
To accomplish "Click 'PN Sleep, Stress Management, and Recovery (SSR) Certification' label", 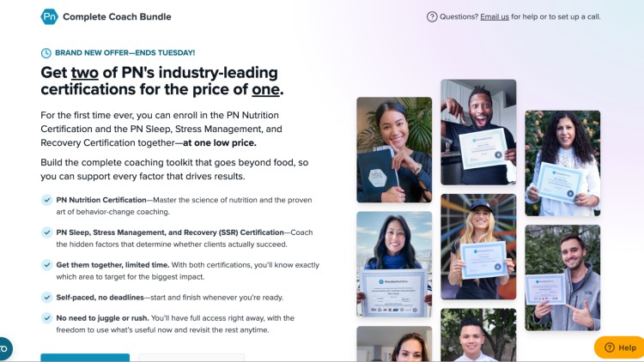I will pyautogui.click(x=170, y=232).
